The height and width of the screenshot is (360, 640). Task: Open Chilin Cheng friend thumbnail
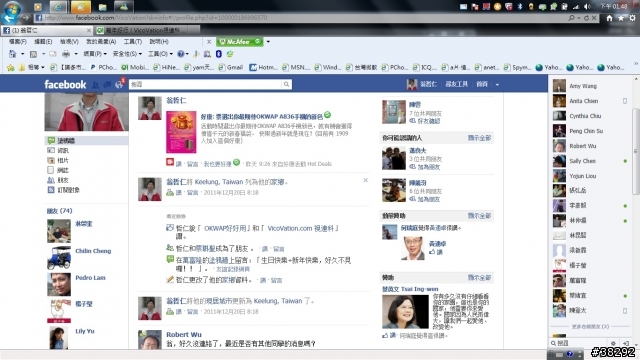coord(59,258)
